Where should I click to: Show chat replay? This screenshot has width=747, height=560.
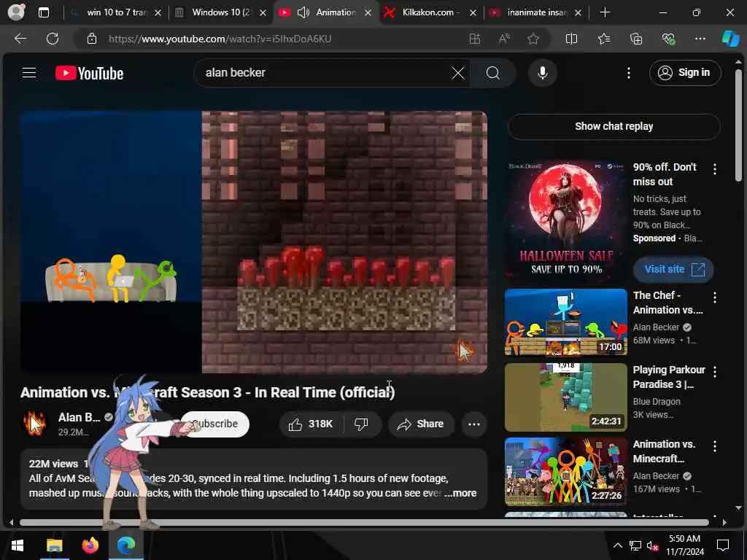coord(614,126)
